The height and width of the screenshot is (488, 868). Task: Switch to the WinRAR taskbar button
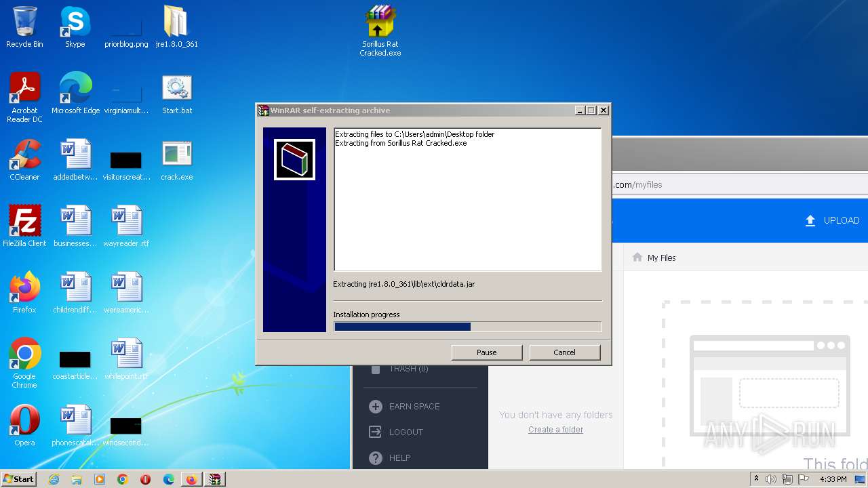(x=215, y=479)
